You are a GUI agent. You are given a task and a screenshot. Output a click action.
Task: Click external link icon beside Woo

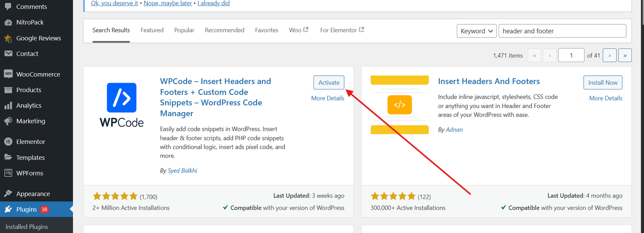coord(306,29)
